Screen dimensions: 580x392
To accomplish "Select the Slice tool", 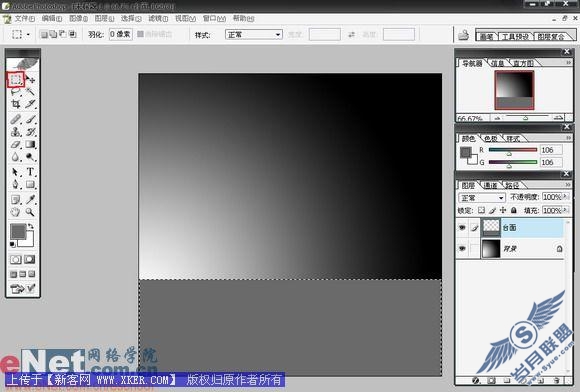I will point(30,104).
